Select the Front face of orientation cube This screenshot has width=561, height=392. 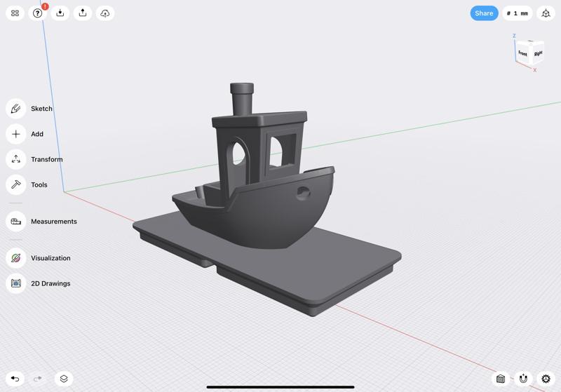tap(522, 53)
